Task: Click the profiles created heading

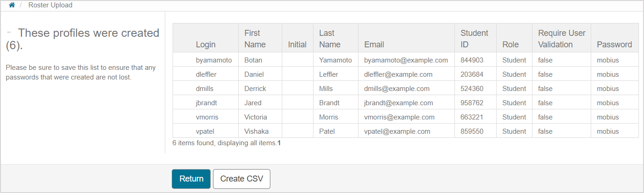Action: pos(83,40)
